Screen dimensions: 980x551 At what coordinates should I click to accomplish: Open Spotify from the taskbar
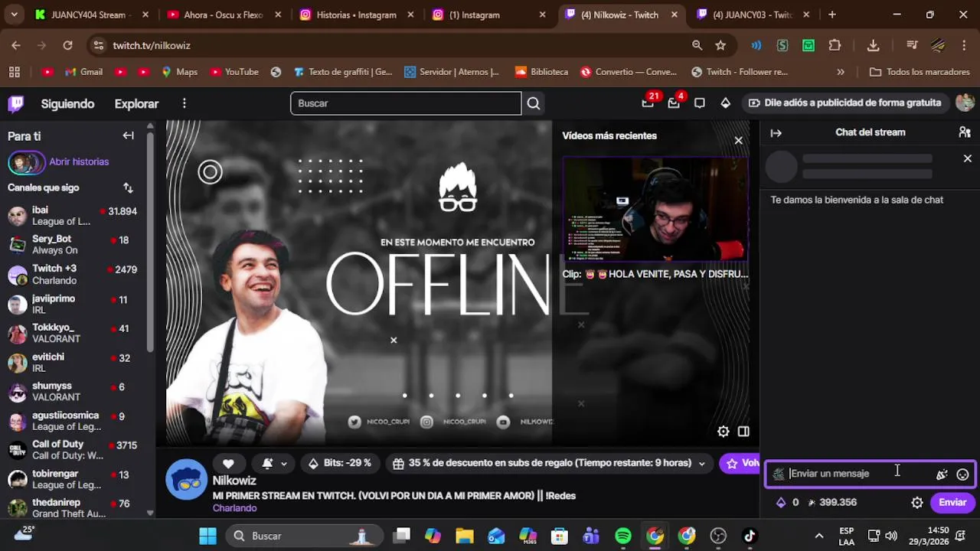coord(623,536)
